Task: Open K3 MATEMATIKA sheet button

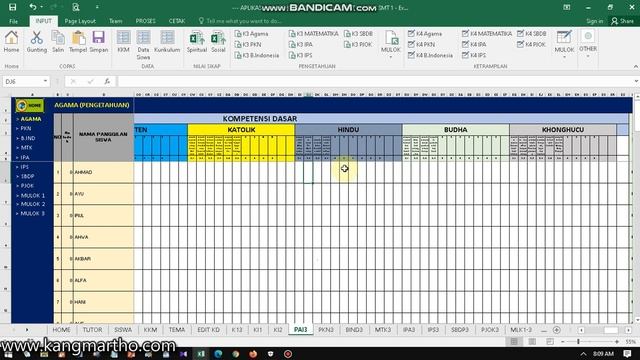Action: 313,34
